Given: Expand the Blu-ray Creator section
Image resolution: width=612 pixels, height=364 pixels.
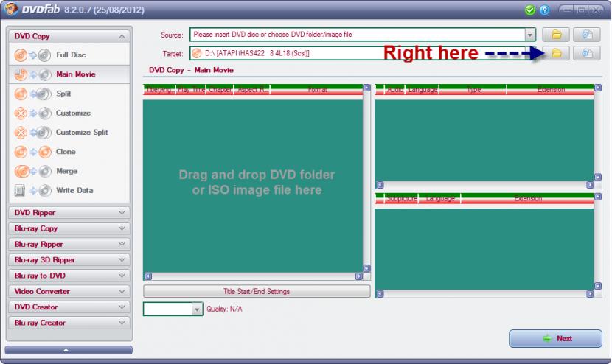Looking at the screenshot, I should point(69,323).
